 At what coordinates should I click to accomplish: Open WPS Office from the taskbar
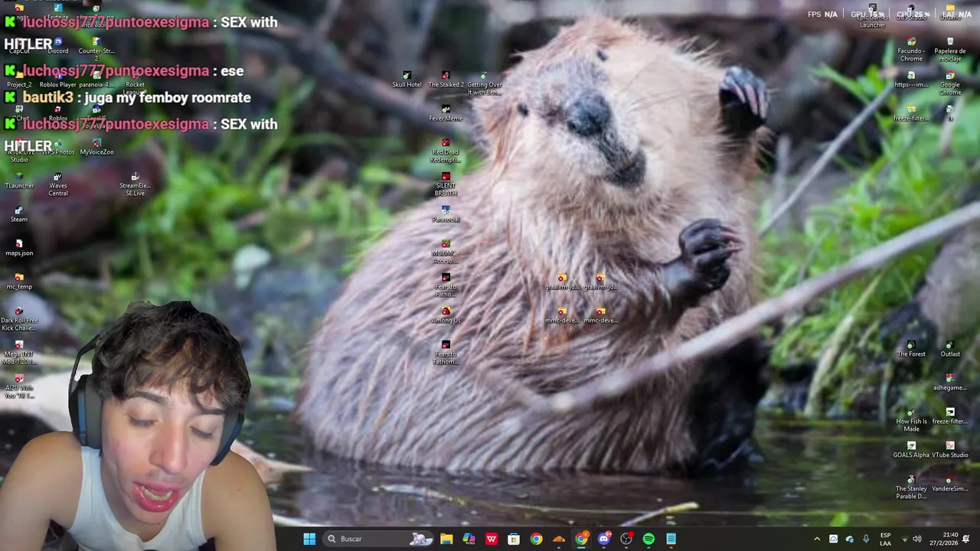(492, 539)
